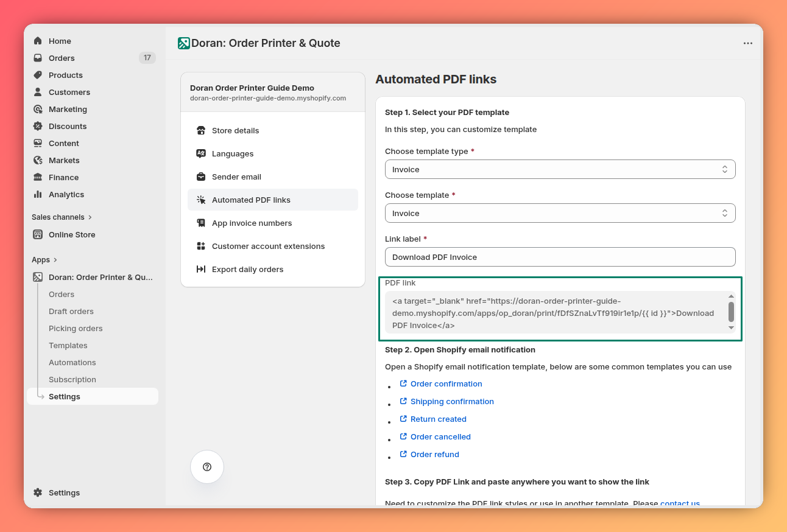Click the Sender email briefcase icon
The width and height of the screenshot is (787, 532).
(x=201, y=177)
